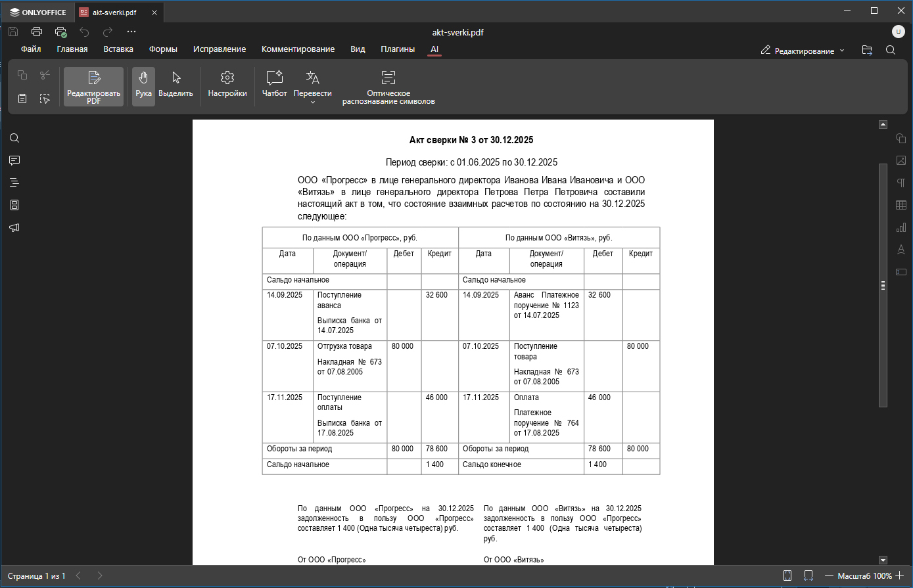The height and width of the screenshot is (588, 913).
Task: Click the magnifier search icon in the top right
Action: [891, 50]
